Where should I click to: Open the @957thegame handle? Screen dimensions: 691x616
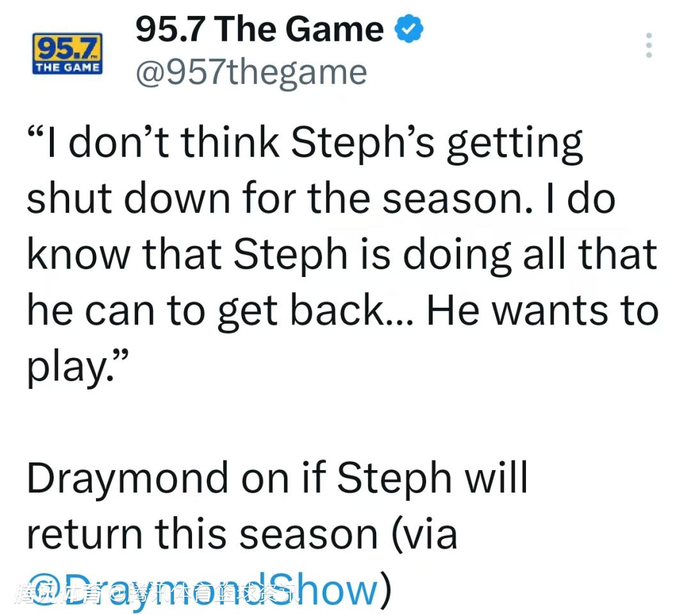(x=251, y=72)
